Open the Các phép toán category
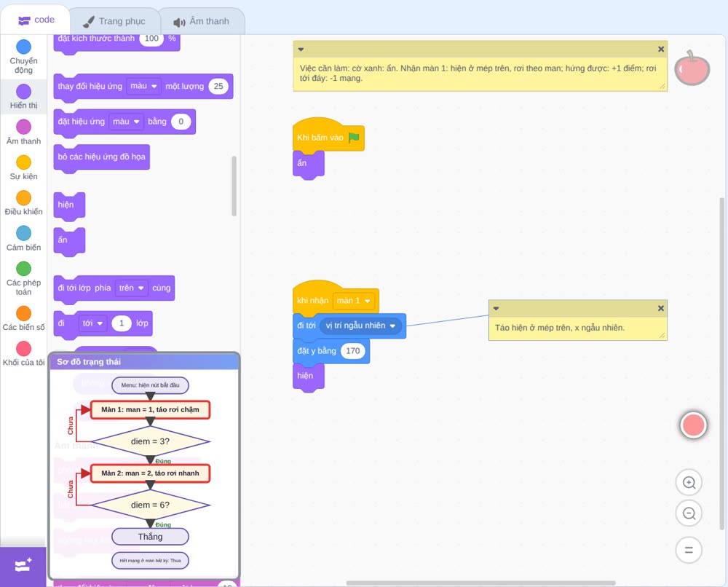728x587 pixels. [x=23, y=279]
